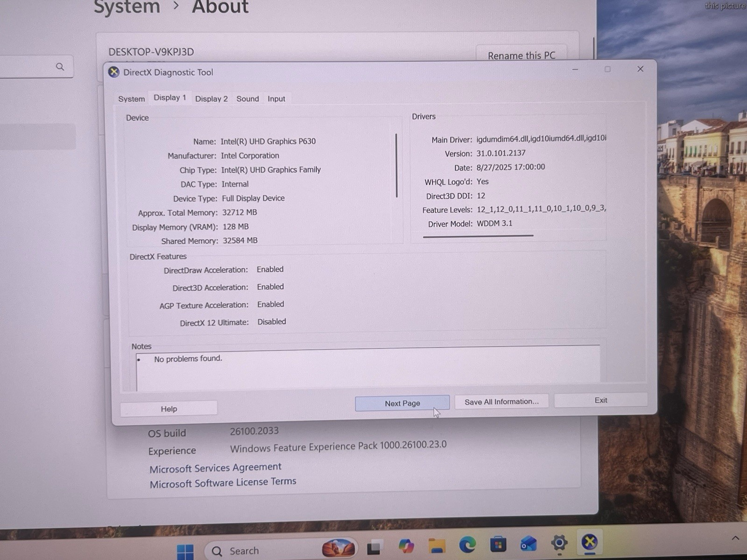Click the settings search magnifier icon
The height and width of the screenshot is (560, 747).
(60, 67)
